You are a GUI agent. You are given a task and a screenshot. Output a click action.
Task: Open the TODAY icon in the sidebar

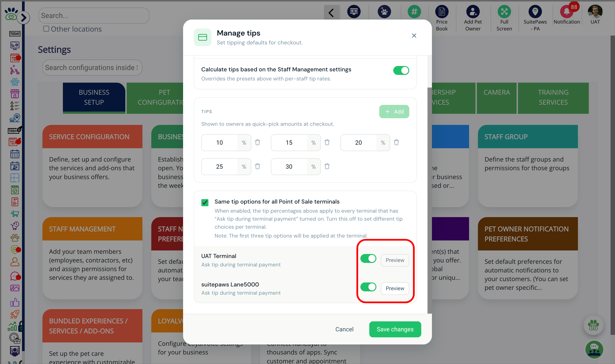pos(15,34)
